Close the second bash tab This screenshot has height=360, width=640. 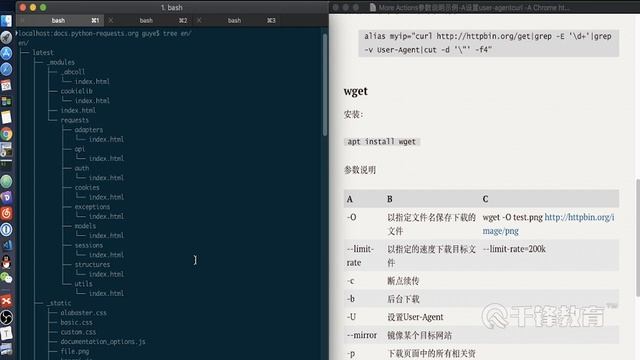[x=111, y=20]
